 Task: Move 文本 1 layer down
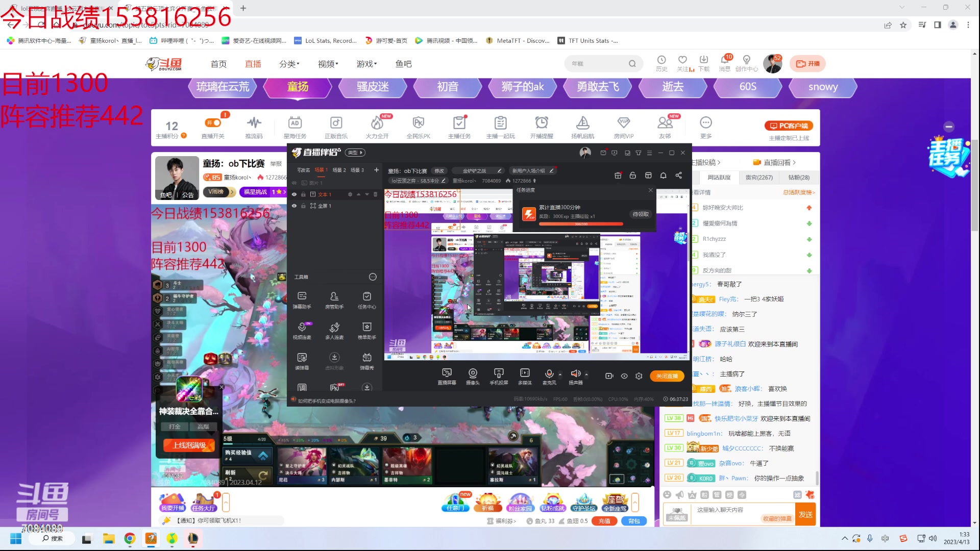coord(366,194)
